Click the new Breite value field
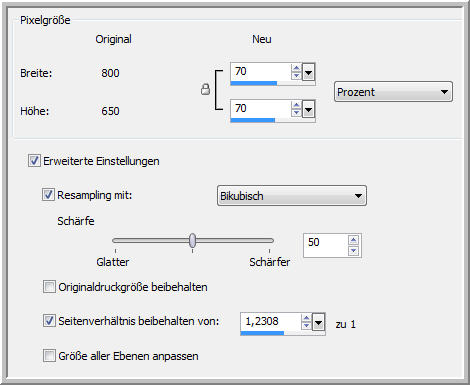 (x=261, y=72)
